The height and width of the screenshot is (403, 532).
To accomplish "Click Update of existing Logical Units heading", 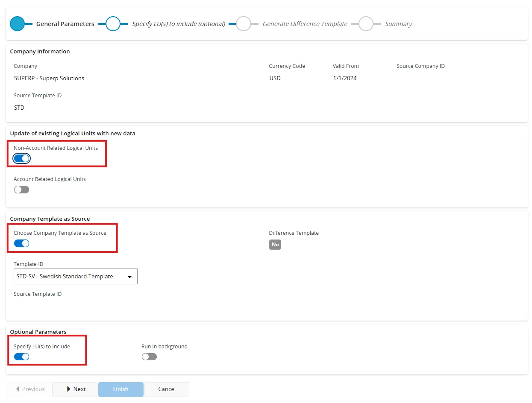I will click(x=73, y=134).
